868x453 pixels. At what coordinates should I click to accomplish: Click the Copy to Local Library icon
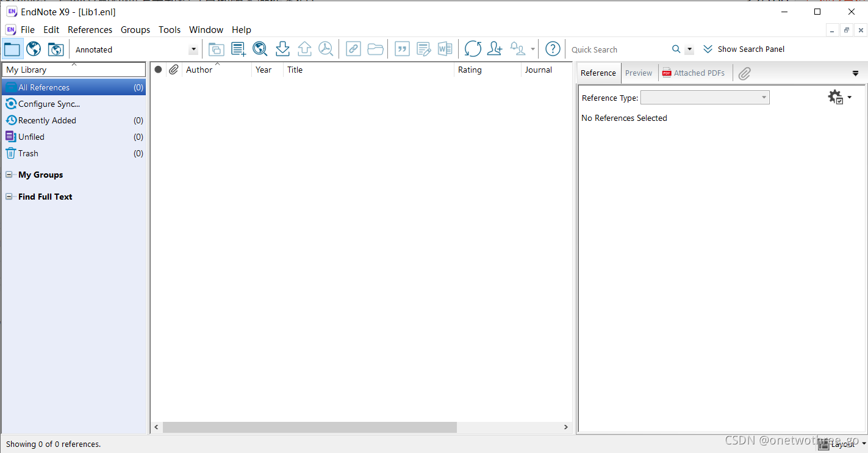[216, 49]
